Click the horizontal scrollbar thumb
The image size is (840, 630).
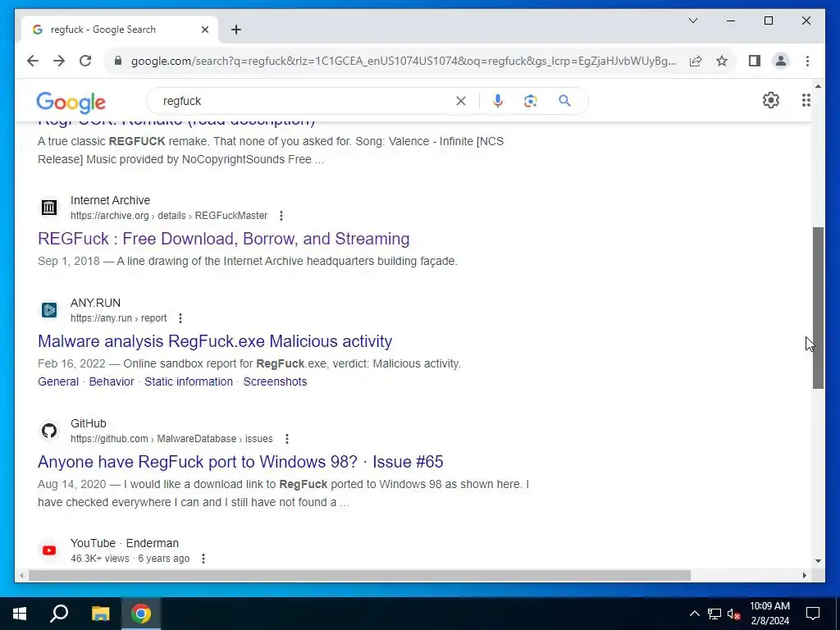359,575
